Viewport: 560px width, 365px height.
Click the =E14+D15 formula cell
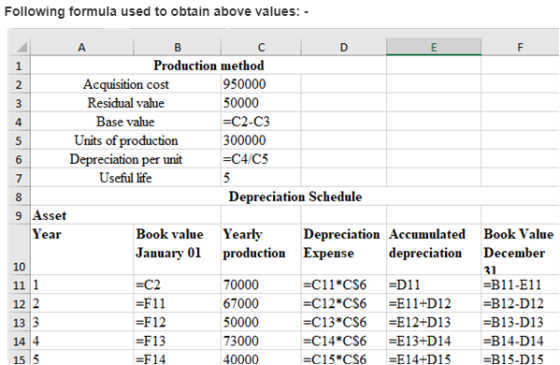tap(434, 358)
